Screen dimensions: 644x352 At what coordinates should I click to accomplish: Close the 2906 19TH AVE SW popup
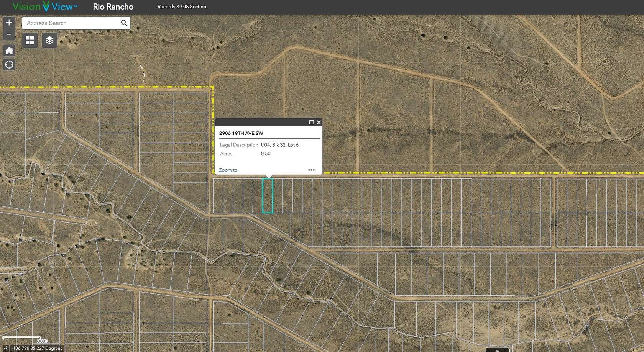319,122
